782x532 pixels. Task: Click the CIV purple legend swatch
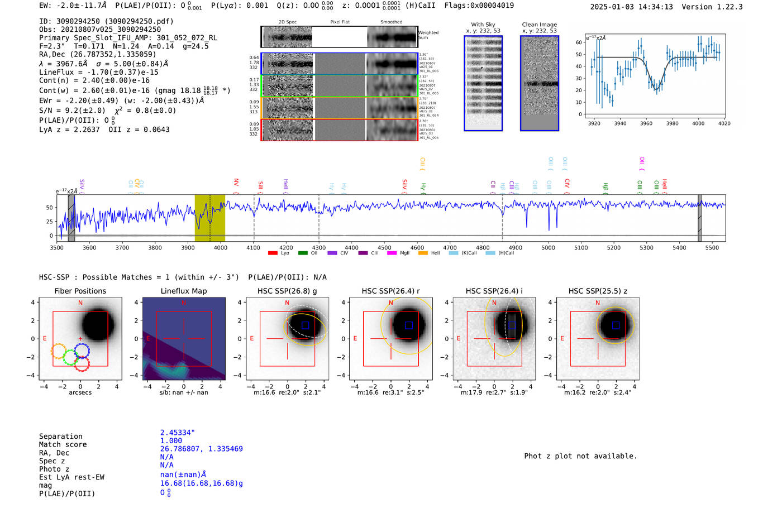tap(332, 253)
